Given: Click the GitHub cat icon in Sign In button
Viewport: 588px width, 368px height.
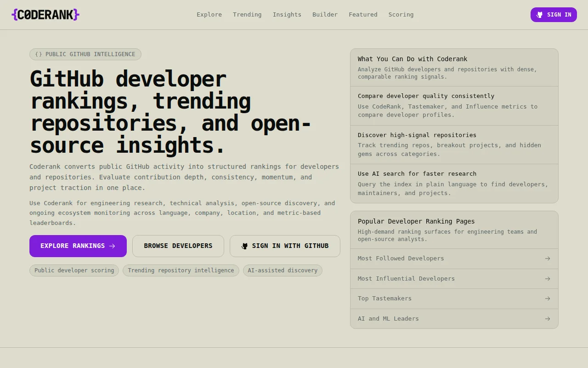Looking at the screenshot, I should coord(539,15).
